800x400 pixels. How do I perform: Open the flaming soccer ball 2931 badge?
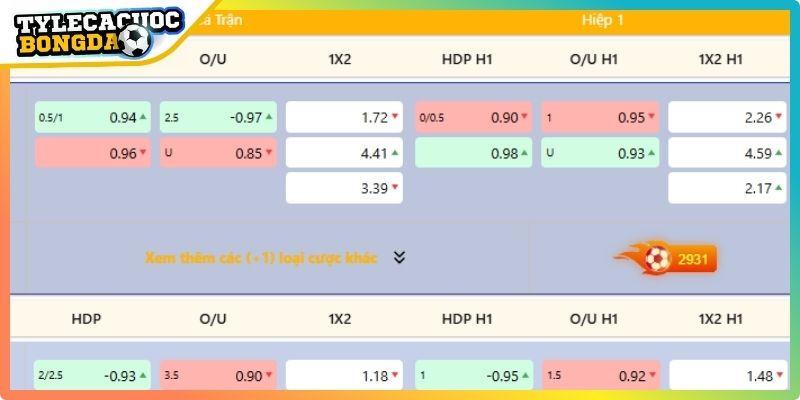click(x=666, y=258)
